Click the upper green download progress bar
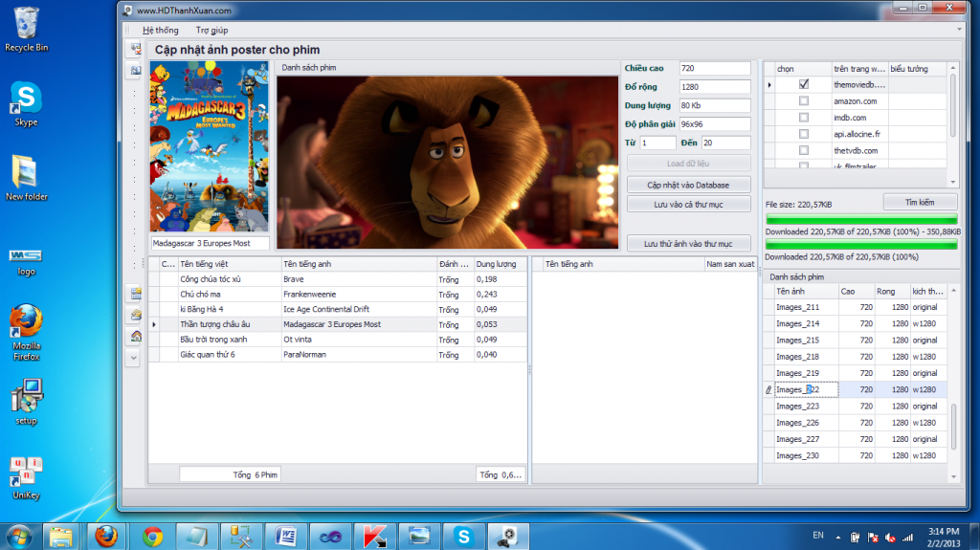The image size is (980, 550). 861,219
